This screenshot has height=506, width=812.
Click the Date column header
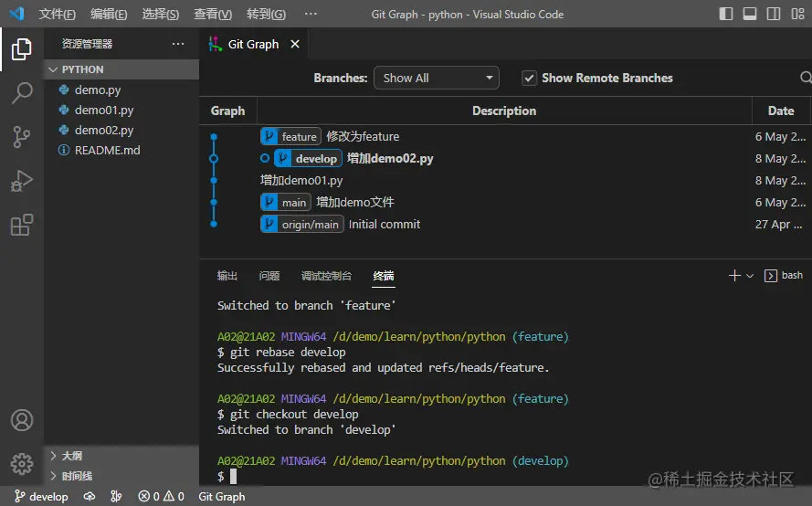[x=781, y=111]
